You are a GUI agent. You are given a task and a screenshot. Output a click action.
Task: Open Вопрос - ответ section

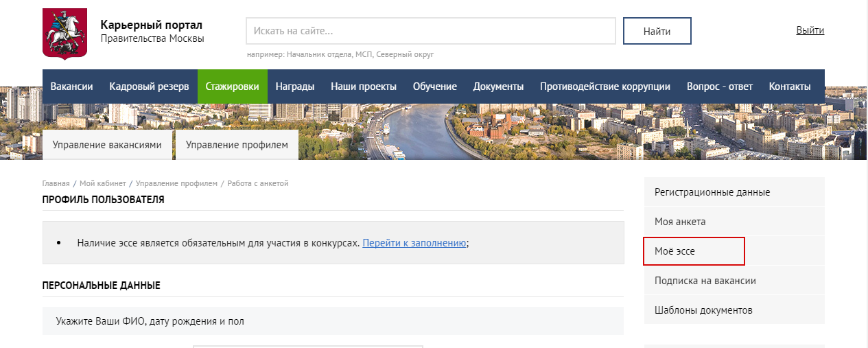tap(719, 86)
